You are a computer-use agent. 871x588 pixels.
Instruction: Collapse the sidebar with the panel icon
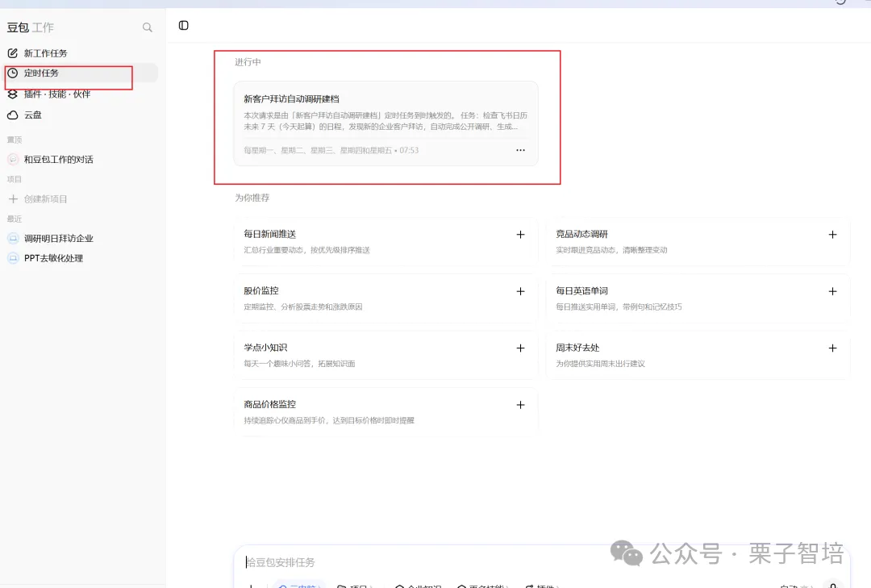pyautogui.click(x=183, y=26)
